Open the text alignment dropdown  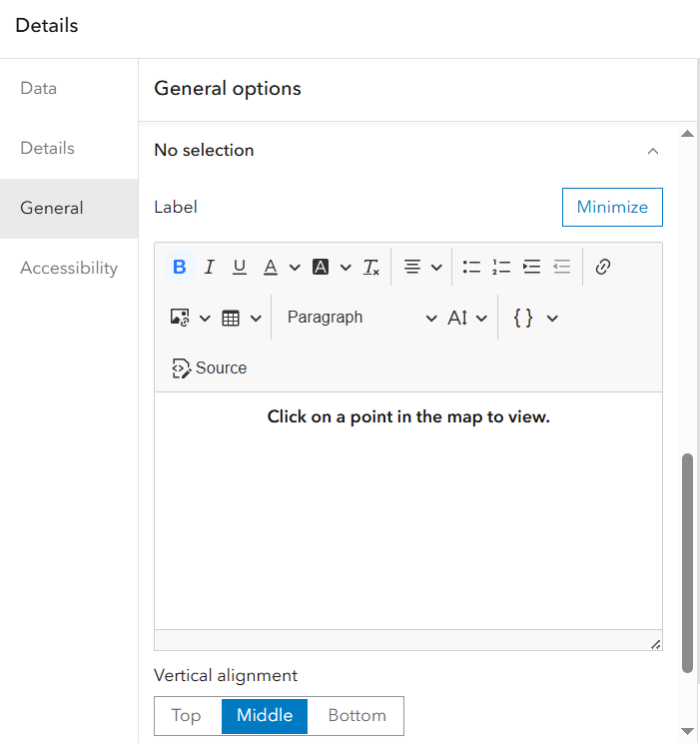422,267
